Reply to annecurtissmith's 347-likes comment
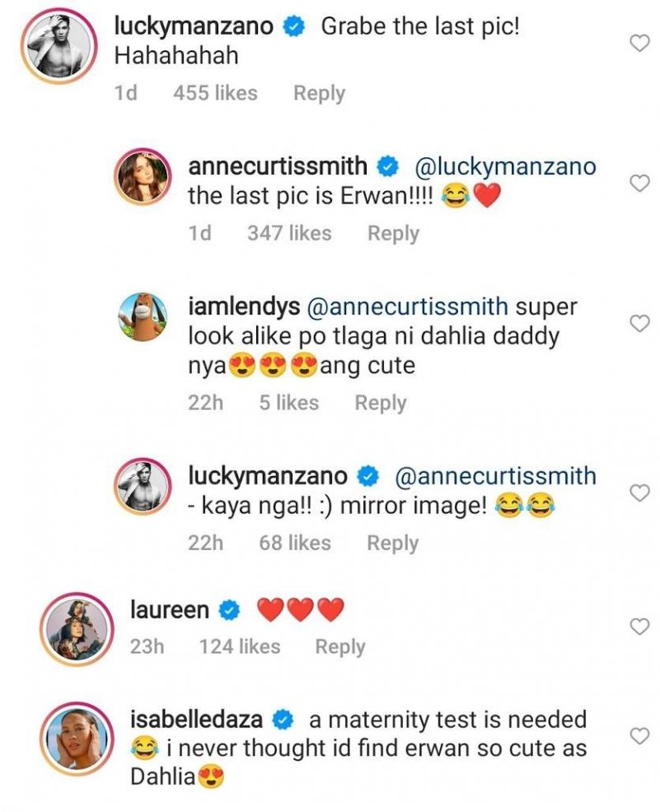The width and height of the screenshot is (660, 812). 393,233
